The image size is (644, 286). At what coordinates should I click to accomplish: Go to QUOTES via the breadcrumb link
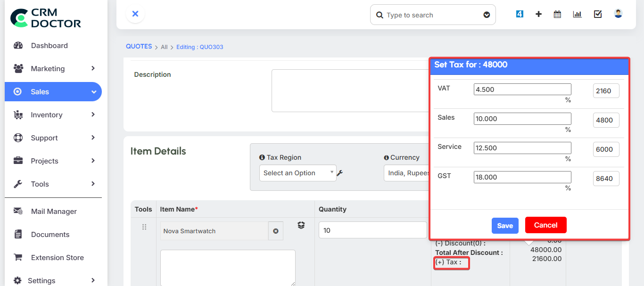139,46
